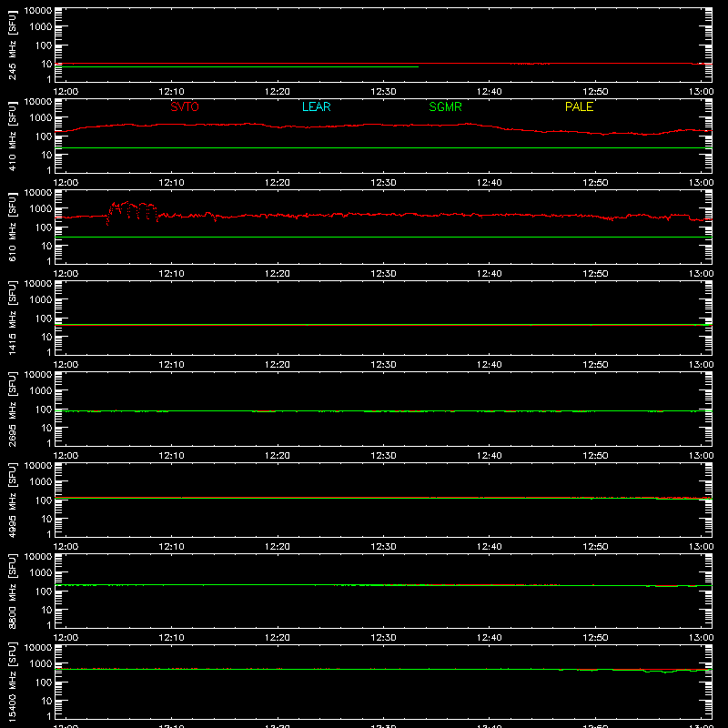Click the end of green trace in 245 MHz plot
The height and width of the screenshot is (728, 728).
pyautogui.click(x=418, y=66)
